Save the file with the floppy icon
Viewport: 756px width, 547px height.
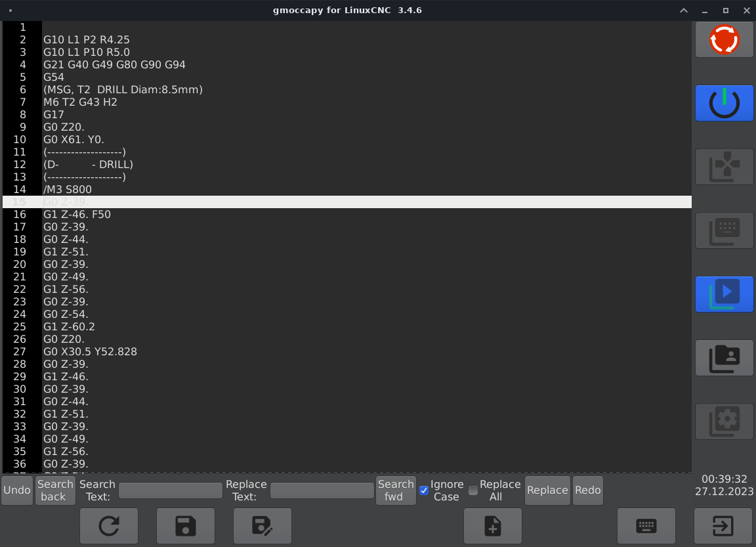(x=186, y=526)
